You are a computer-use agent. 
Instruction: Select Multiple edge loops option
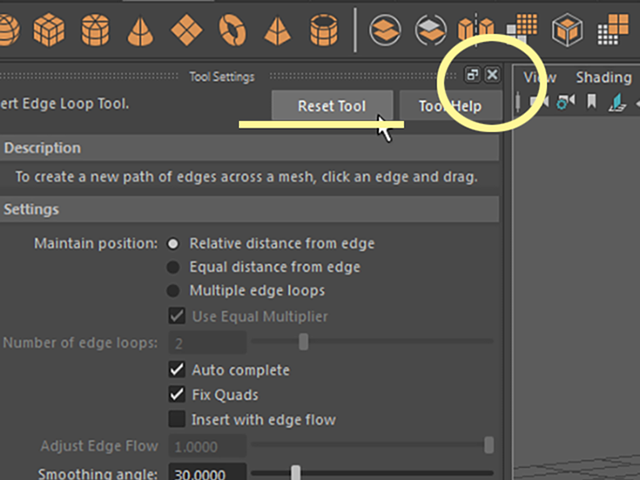tap(173, 291)
